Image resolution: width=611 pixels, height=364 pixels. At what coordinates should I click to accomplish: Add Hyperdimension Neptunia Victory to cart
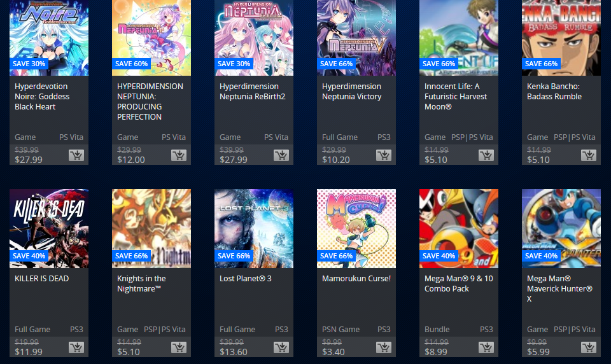[384, 155]
